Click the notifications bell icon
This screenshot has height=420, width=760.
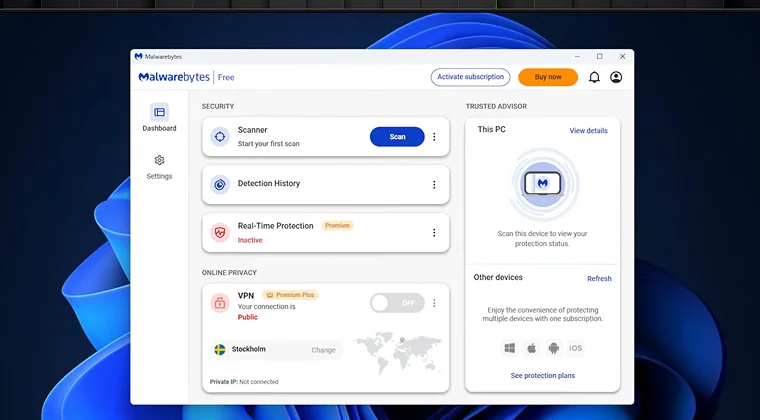pyautogui.click(x=595, y=77)
